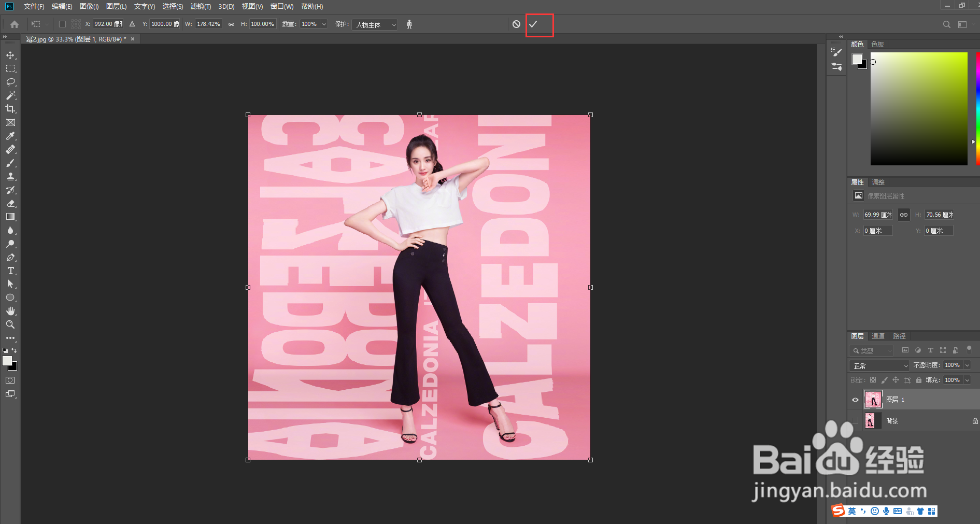Image resolution: width=980 pixels, height=524 pixels.
Task: Expand the 不透明度 opacity dropdown arrow
Action: coord(967,365)
